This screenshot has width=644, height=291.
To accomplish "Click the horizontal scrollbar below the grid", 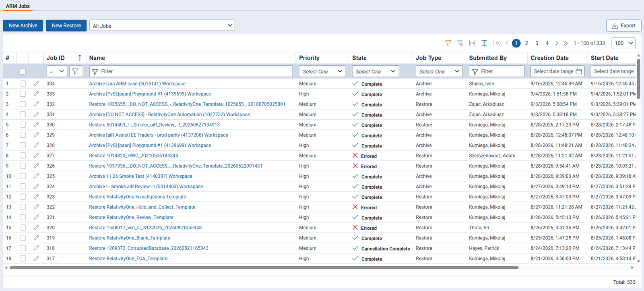I will (x=264, y=268).
